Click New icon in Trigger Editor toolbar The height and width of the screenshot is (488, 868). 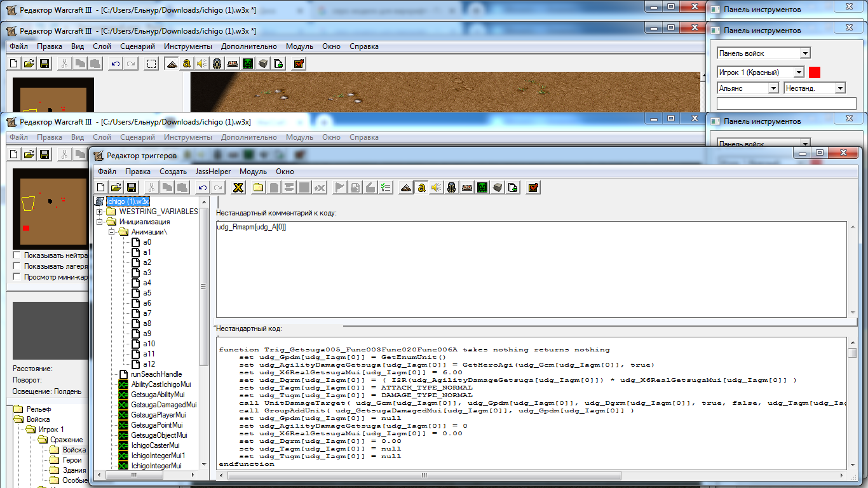tap(101, 187)
